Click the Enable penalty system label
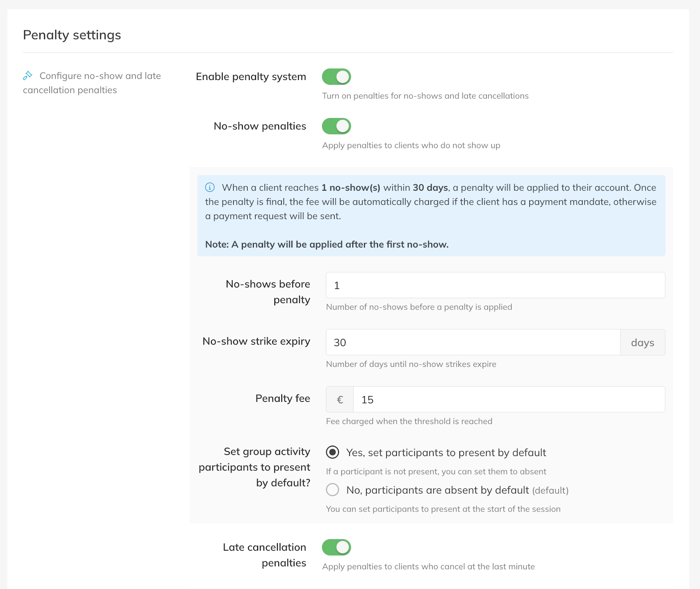 (251, 77)
